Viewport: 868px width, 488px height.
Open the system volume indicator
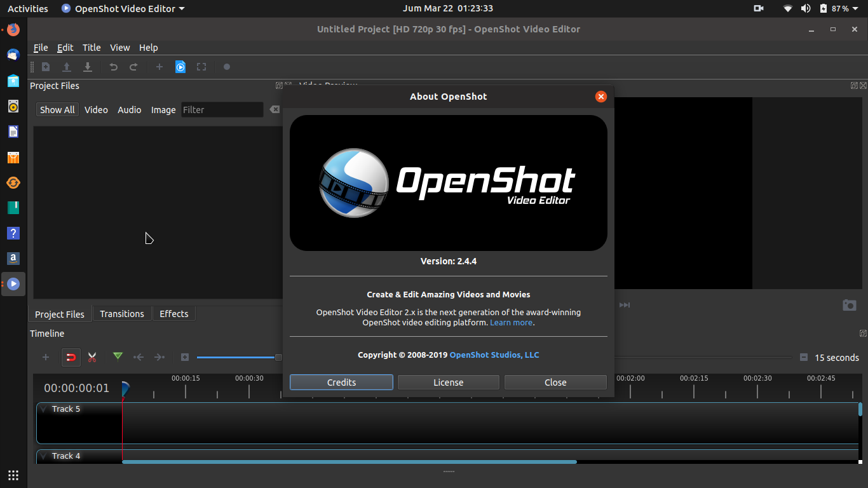pyautogui.click(x=806, y=8)
